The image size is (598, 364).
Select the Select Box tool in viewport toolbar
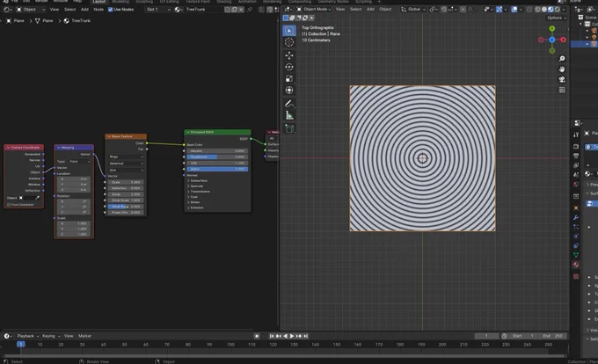pyautogui.click(x=289, y=31)
